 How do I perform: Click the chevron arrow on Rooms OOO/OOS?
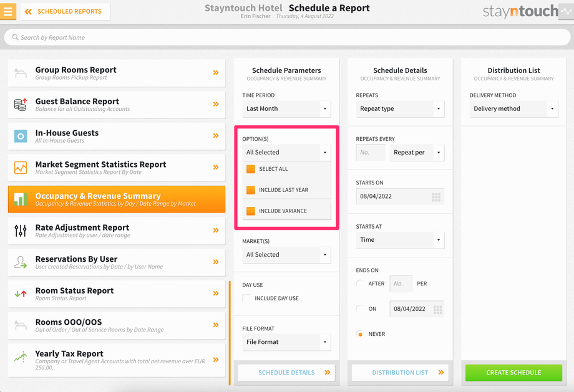pyautogui.click(x=216, y=325)
